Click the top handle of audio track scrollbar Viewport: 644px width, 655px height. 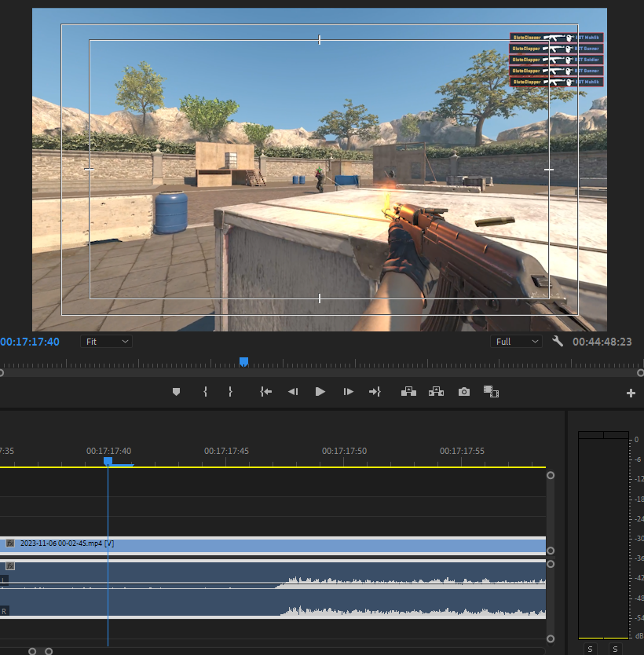coord(551,564)
